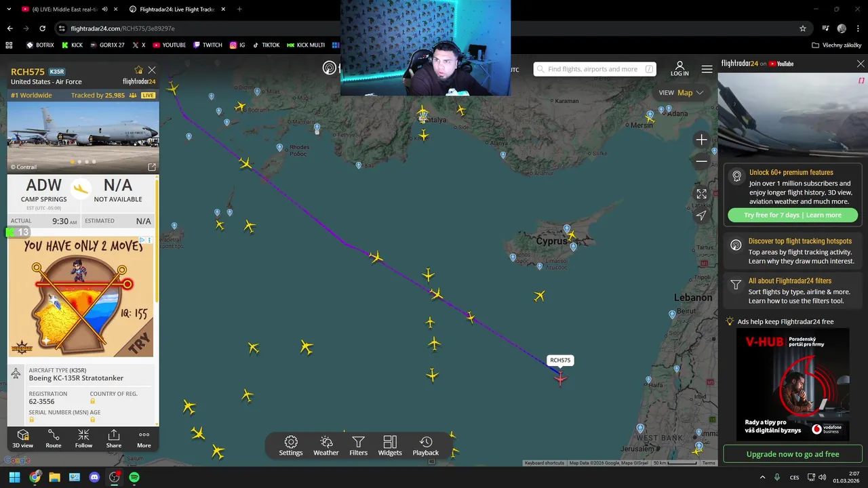Toggle fullscreen map view
Viewport: 868px width, 488px height.
pos(701,194)
